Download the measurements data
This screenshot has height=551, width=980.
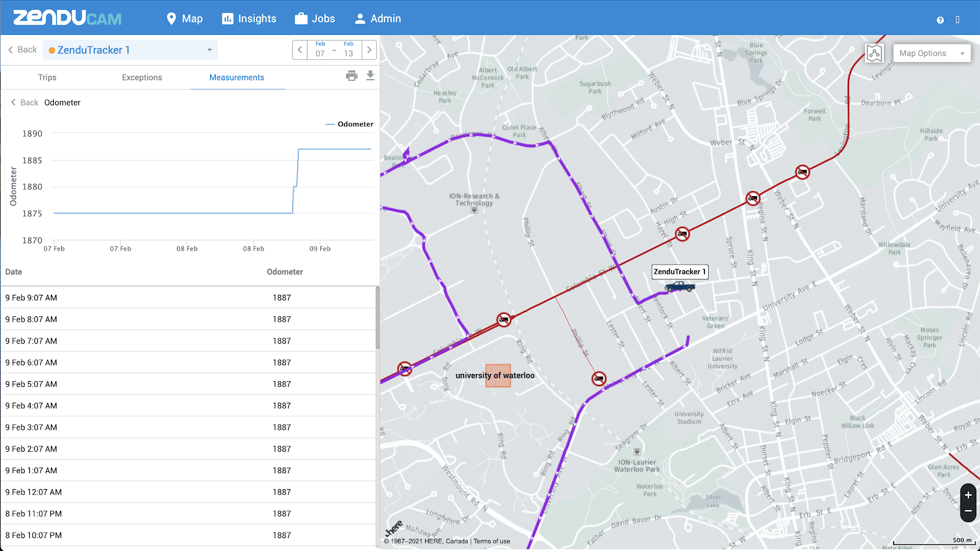(x=370, y=75)
